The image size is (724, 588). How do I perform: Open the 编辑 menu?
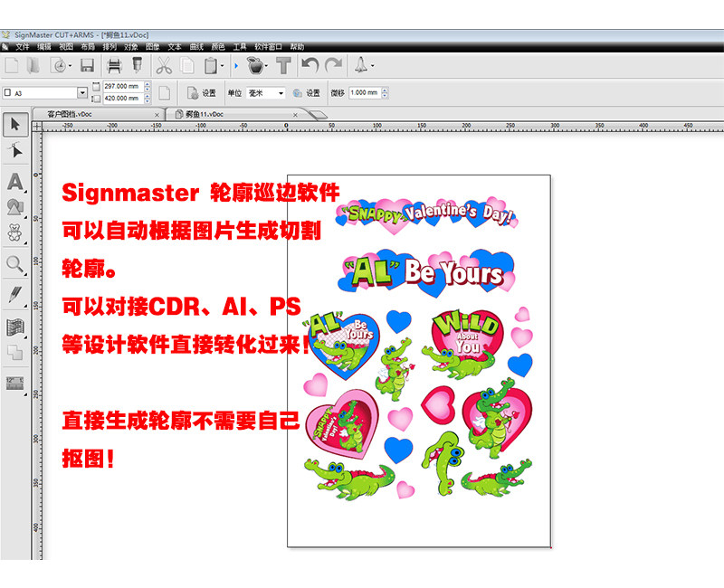44,47
